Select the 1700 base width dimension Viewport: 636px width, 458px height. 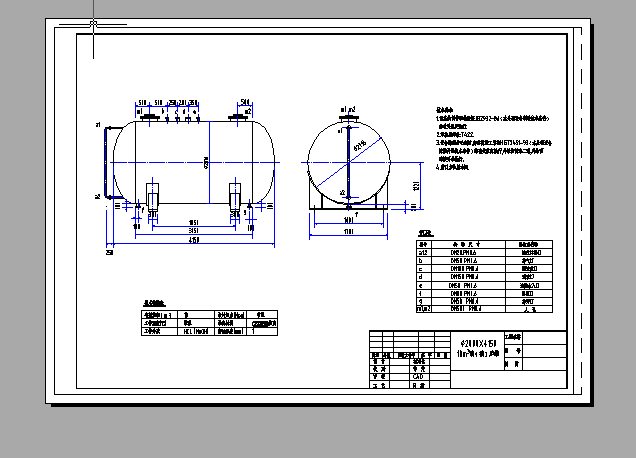coord(348,232)
